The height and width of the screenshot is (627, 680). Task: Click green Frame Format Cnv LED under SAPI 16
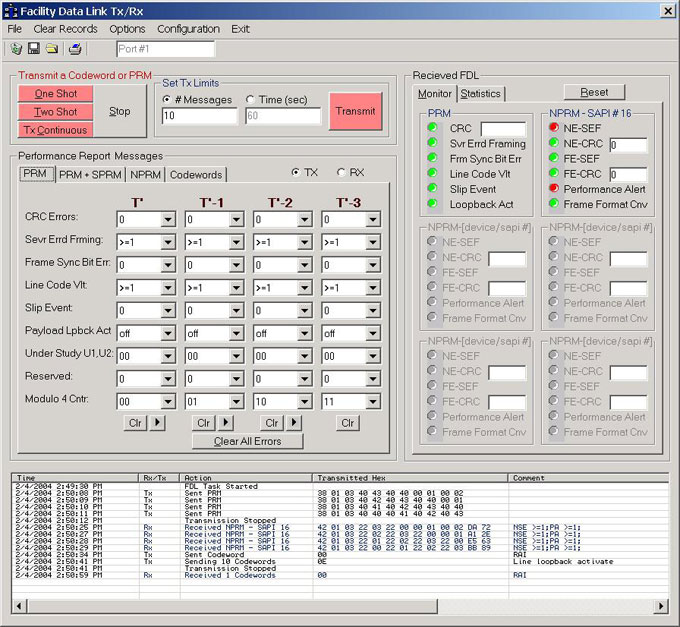554,203
